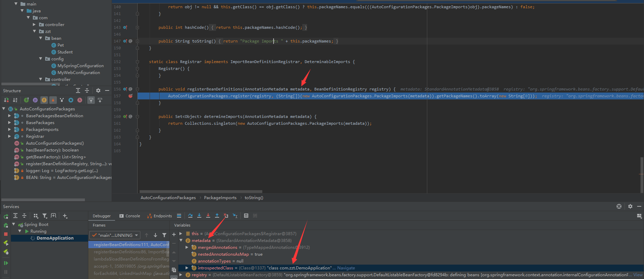Click Force Step Into icon
The image size is (644, 279).
tap(208, 216)
